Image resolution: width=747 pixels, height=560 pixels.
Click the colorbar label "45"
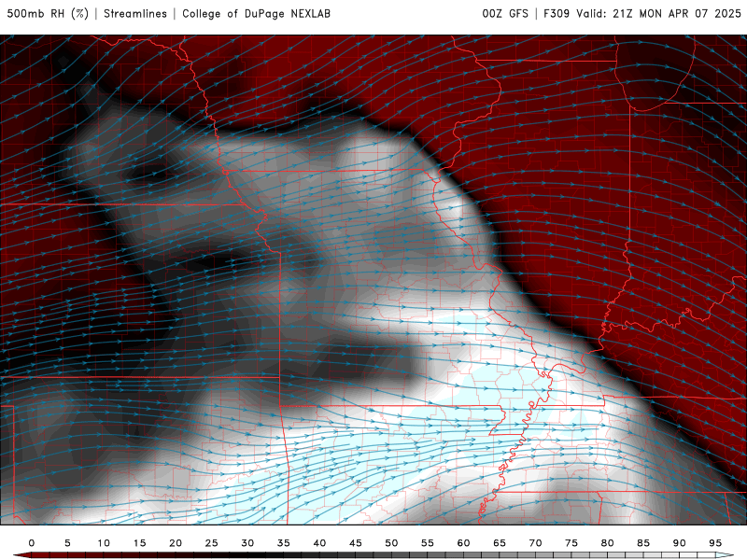(x=356, y=543)
